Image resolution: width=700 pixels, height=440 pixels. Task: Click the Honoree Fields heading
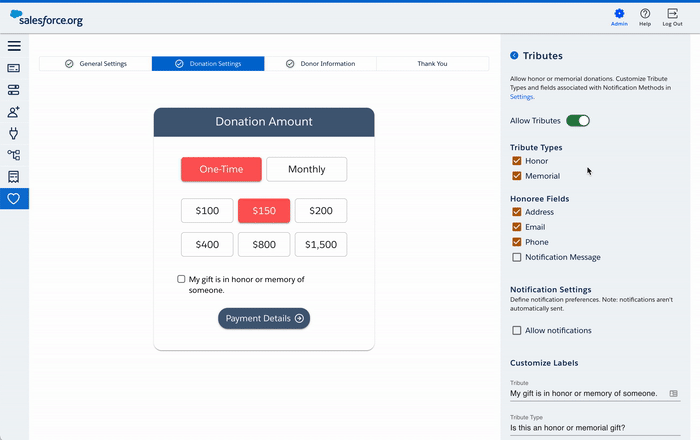(x=539, y=199)
